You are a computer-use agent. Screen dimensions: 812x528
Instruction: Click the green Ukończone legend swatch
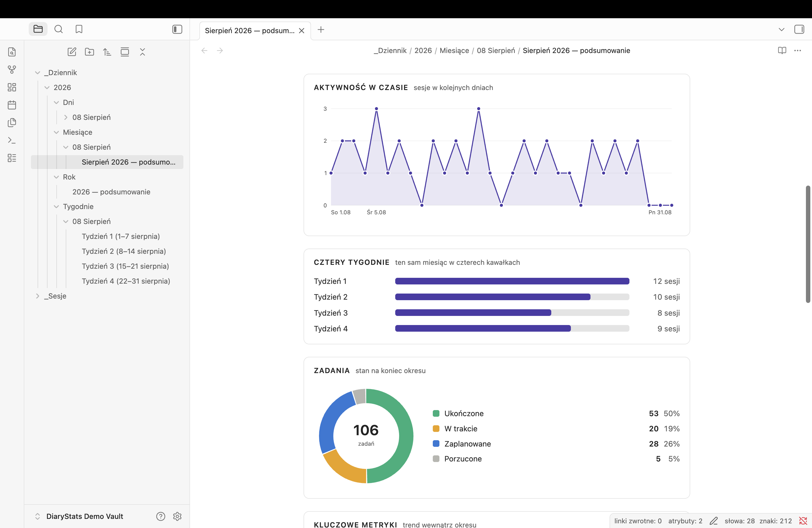(436, 413)
